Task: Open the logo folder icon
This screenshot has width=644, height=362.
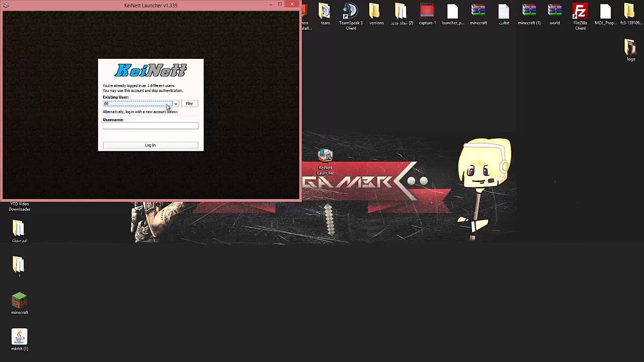Action: coord(630,50)
